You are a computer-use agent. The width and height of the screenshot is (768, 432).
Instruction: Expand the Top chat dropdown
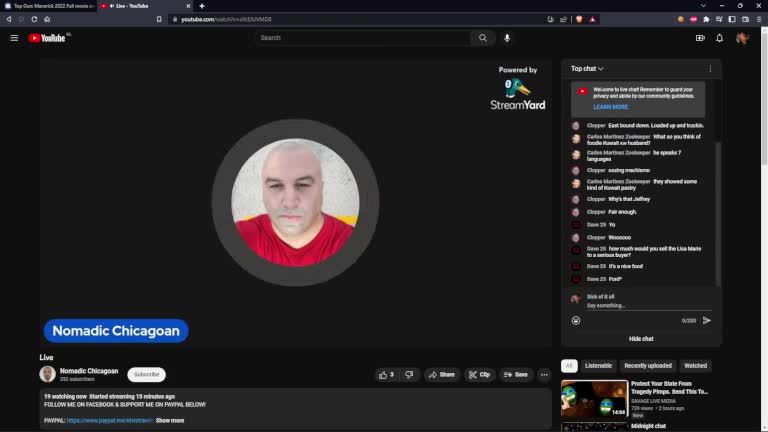[x=587, y=69]
